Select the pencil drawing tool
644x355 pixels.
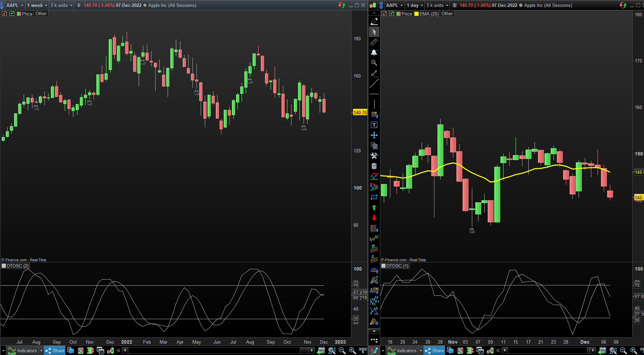click(x=374, y=21)
